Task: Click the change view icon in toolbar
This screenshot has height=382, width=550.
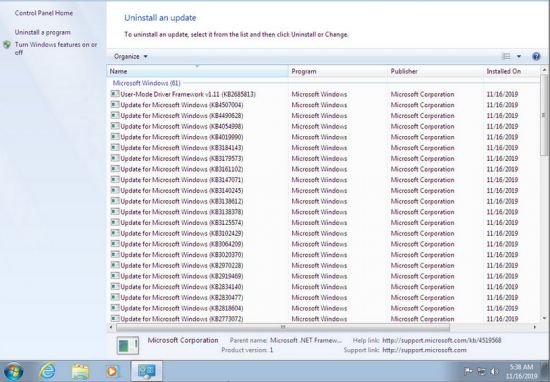Action: [506, 56]
